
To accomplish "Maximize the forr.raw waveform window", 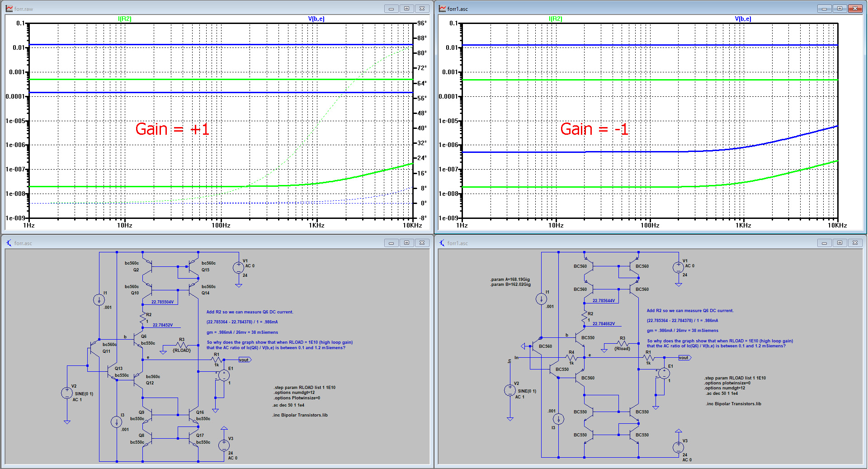I will click(x=406, y=9).
